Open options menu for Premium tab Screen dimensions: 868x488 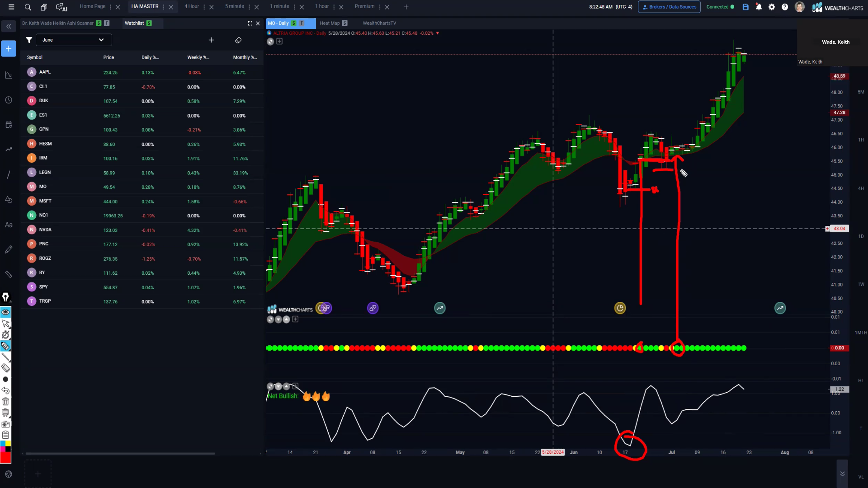(x=380, y=7)
